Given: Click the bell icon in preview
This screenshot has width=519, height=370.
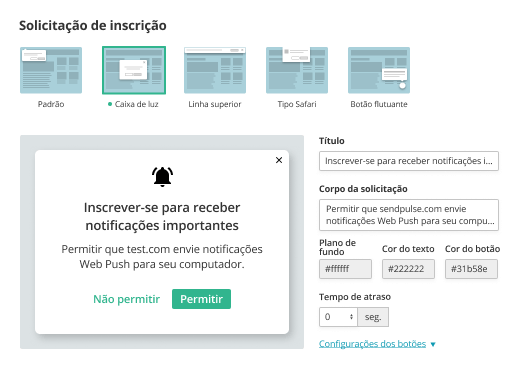Looking at the screenshot, I should pos(162,177).
